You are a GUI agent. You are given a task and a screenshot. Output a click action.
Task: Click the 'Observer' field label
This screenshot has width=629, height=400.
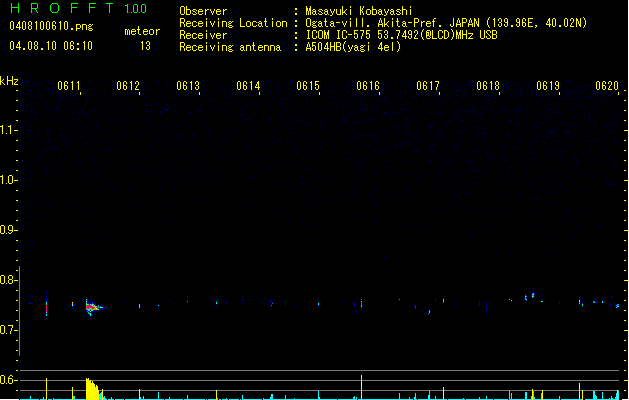[x=203, y=11]
